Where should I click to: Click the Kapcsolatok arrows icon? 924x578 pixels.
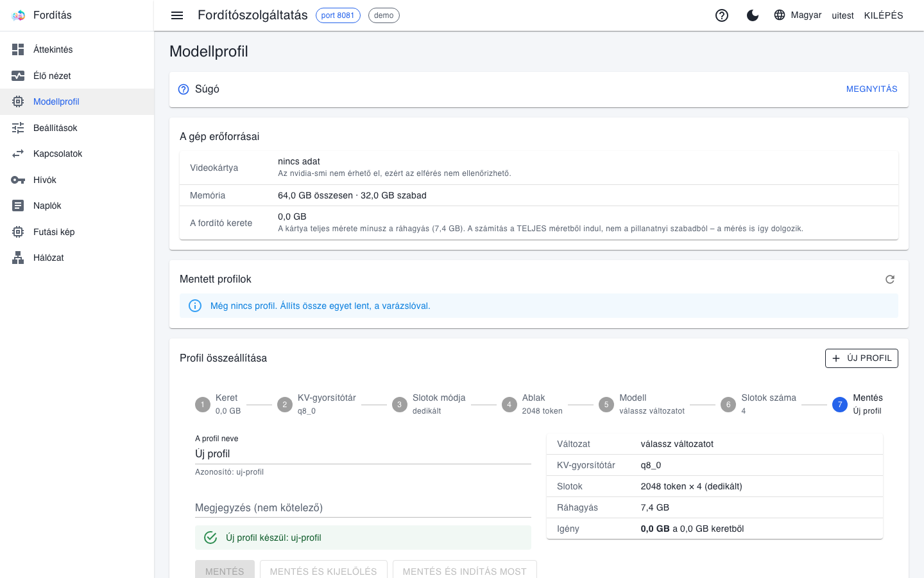pos(18,153)
